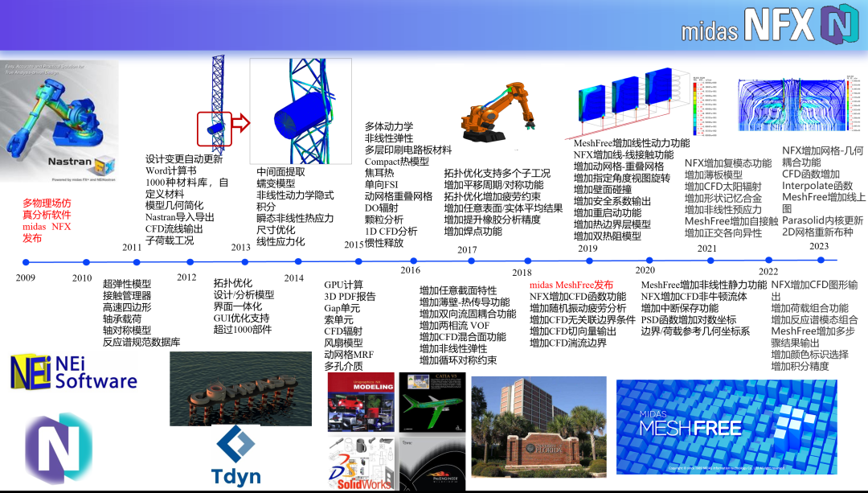
Task: Click the text '中间面提取'
Action: (x=280, y=172)
